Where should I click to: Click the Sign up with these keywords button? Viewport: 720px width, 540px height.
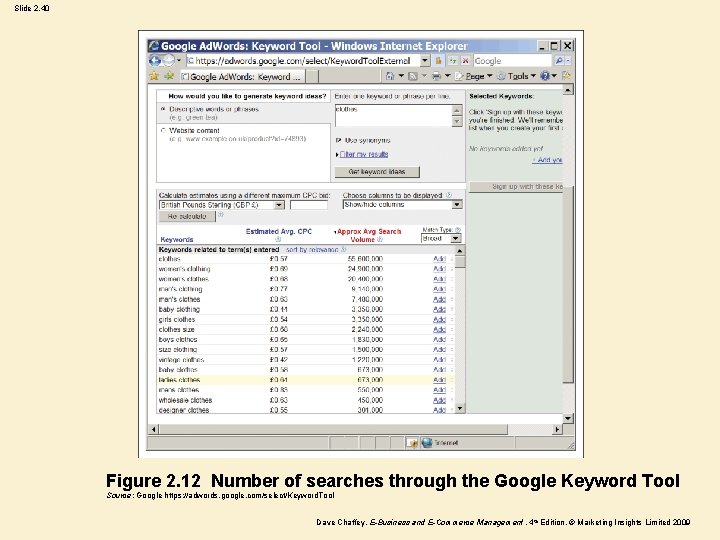pos(516,186)
